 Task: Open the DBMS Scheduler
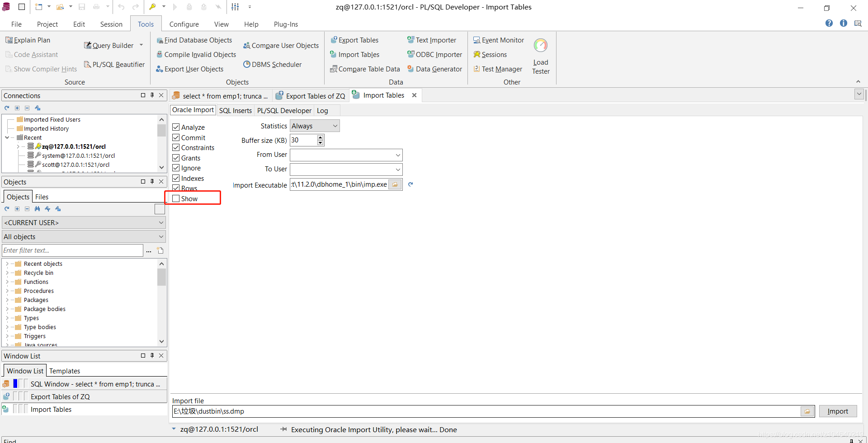point(273,65)
